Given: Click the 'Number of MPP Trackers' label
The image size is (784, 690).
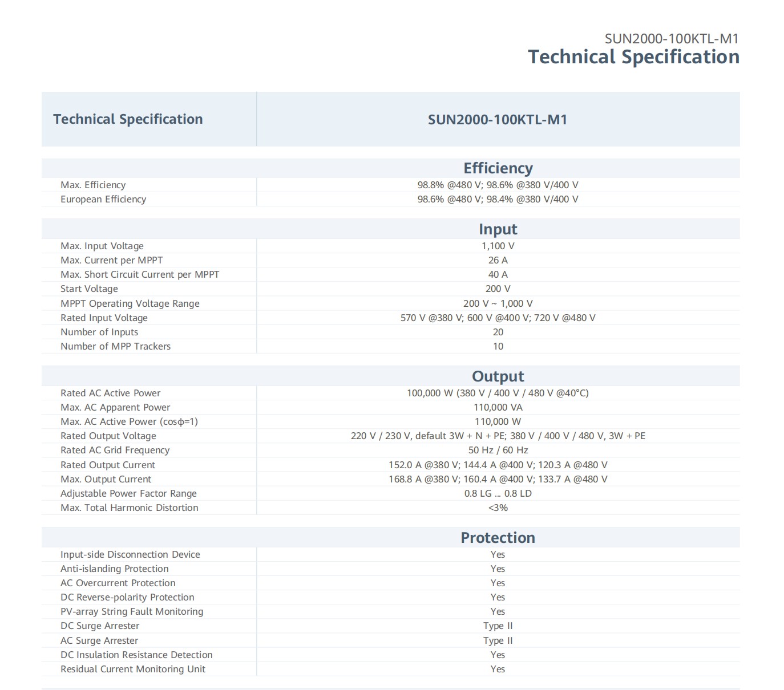Looking at the screenshot, I should pyautogui.click(x=116, y=346).
